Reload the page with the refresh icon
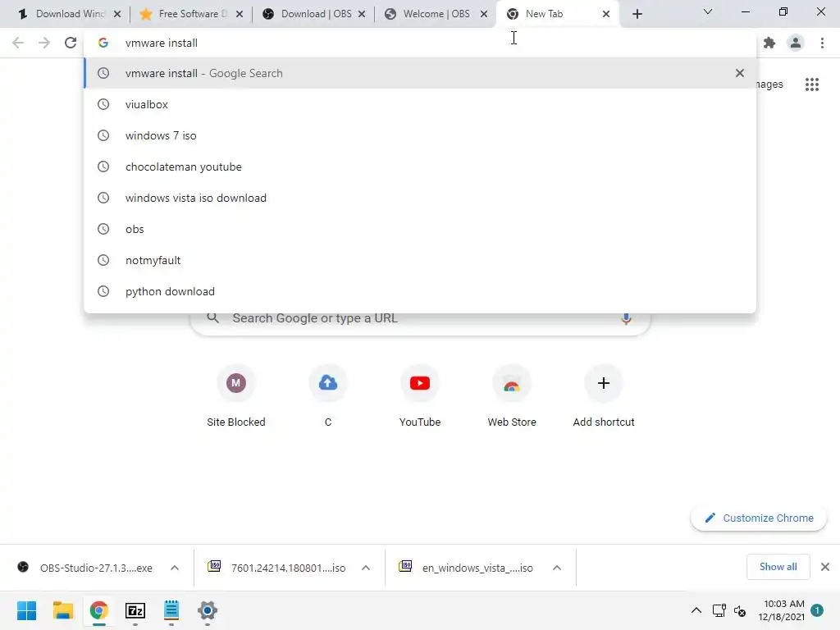Image resolution: width=840 pixels, height=630 pixels. coord(71,43)
